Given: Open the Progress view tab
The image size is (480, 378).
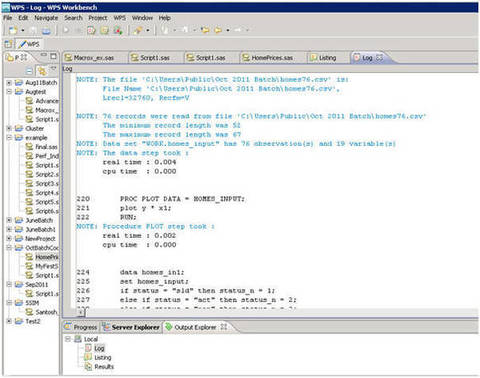Looking at the screenshot, I should click(81, 327).
